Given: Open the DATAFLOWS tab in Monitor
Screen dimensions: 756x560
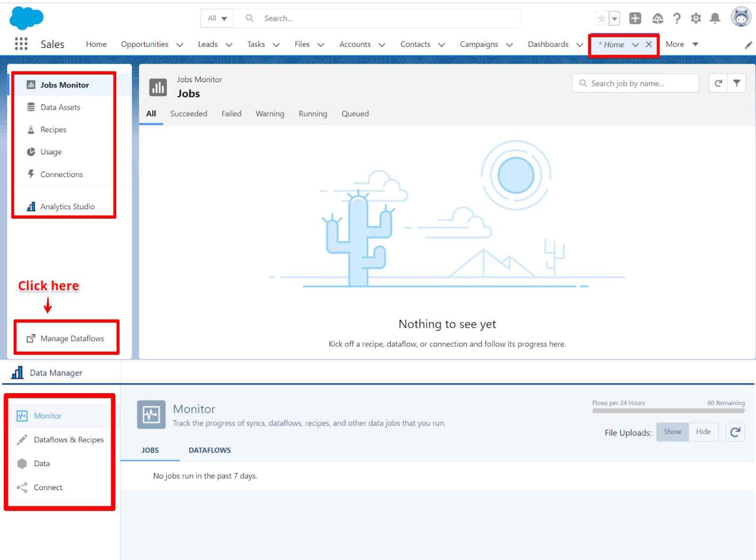Looking at the screenshot, I should 210,450.
